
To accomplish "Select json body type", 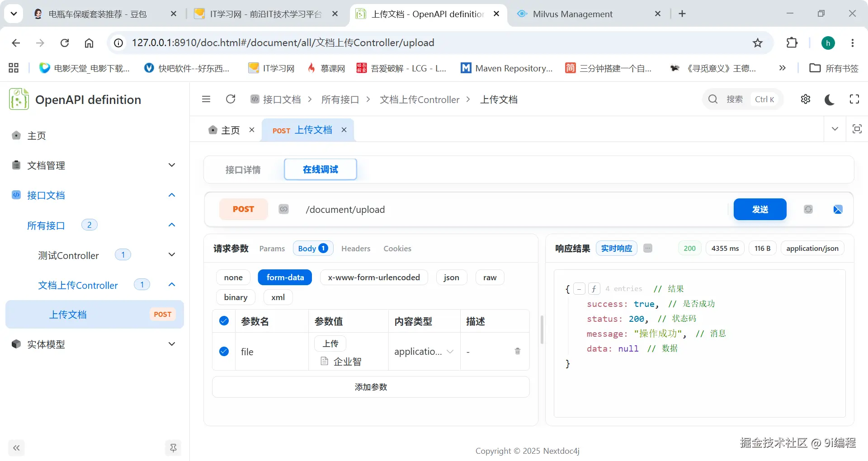I will [x=451, y=278].
